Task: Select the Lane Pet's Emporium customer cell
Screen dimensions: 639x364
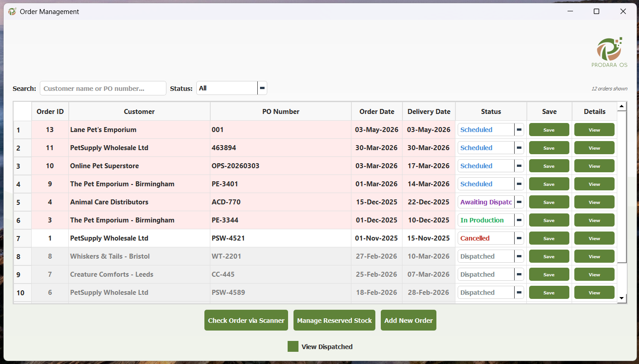Action: click(x=139, y=130)
